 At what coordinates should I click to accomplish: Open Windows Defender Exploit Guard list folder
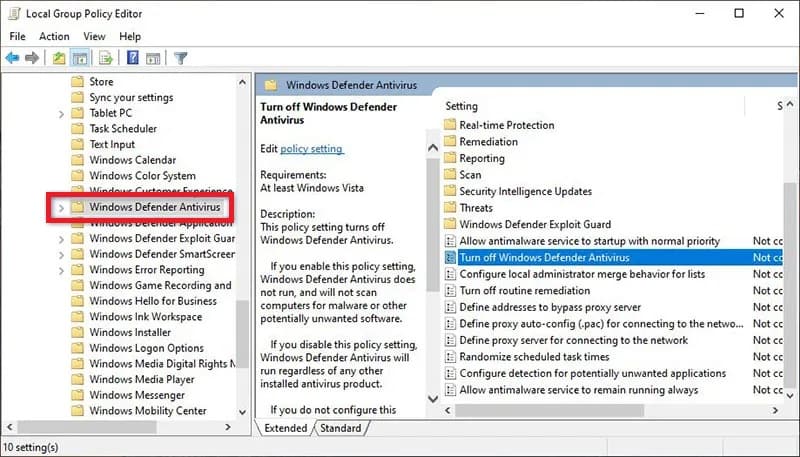point(535,224)
